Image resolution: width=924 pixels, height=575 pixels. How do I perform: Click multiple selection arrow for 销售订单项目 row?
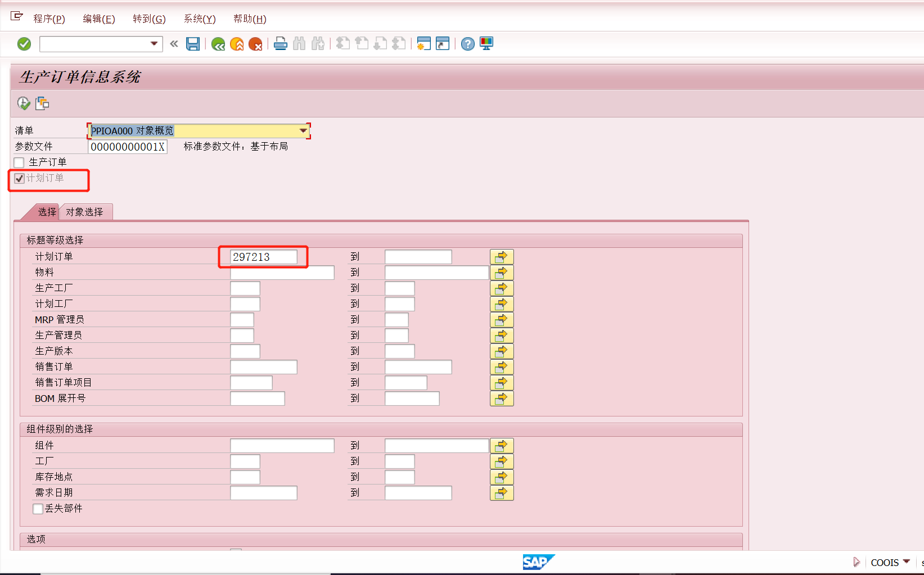tap(502, 383)
